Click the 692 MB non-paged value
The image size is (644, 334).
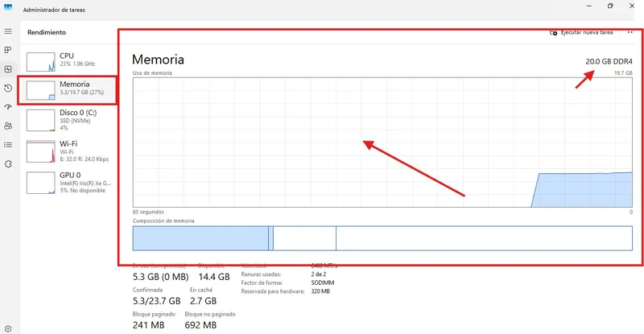click(200, 325)
